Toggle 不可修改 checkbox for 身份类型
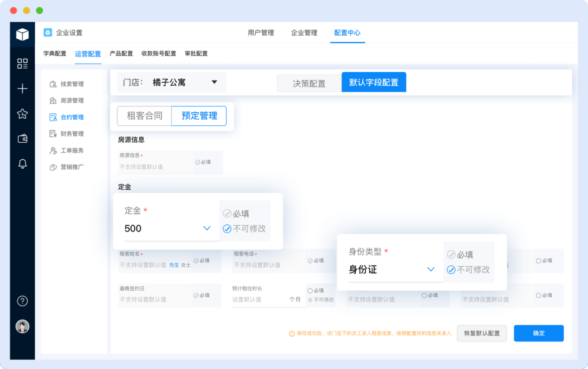The image size is (588, 369). pyautogui.click(x=451, y=270)
